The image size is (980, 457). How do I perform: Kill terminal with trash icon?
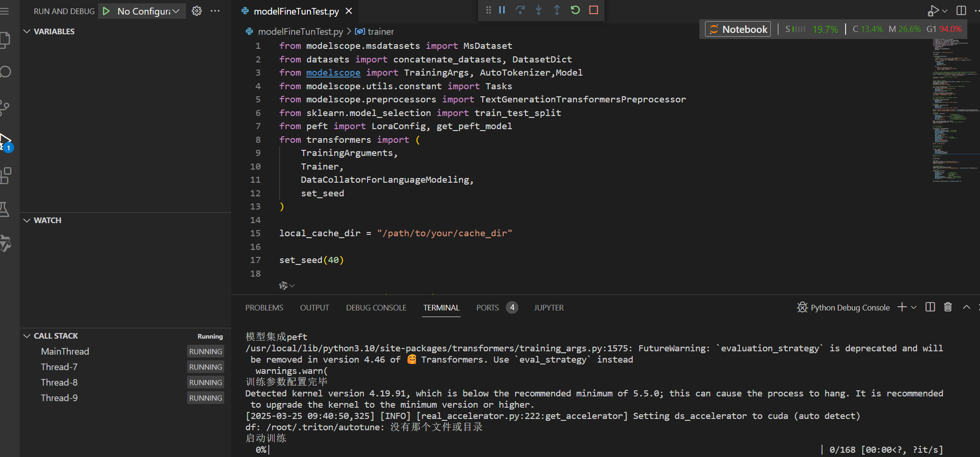tap(948, 307)
